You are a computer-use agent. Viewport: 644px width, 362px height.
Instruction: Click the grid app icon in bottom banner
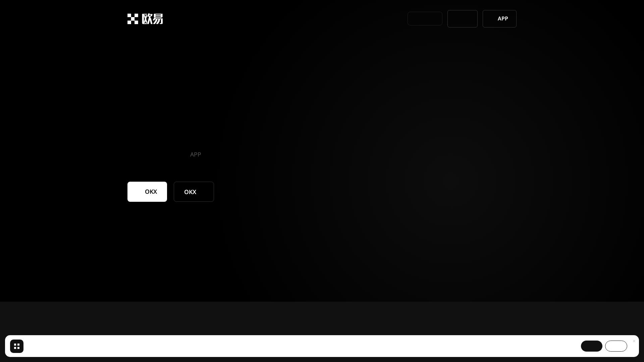coord(17,346)
